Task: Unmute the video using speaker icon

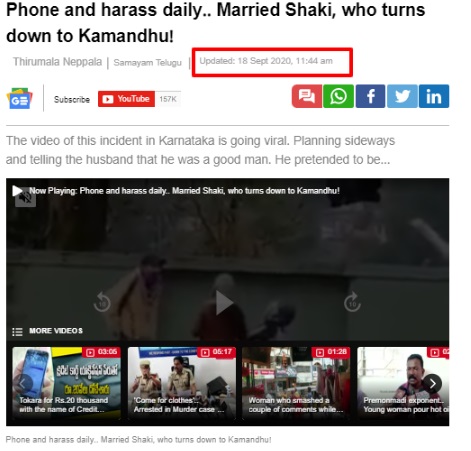Action: coord(25,198)
